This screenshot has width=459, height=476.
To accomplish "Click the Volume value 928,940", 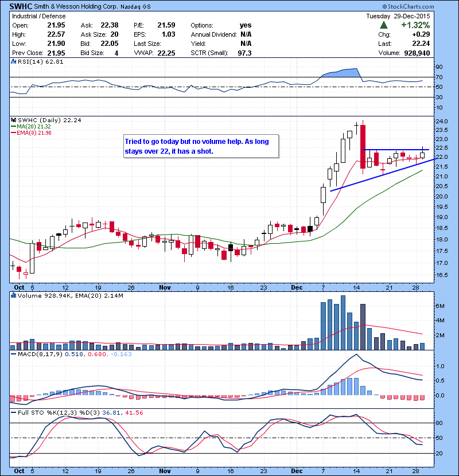I will (417, 53).
